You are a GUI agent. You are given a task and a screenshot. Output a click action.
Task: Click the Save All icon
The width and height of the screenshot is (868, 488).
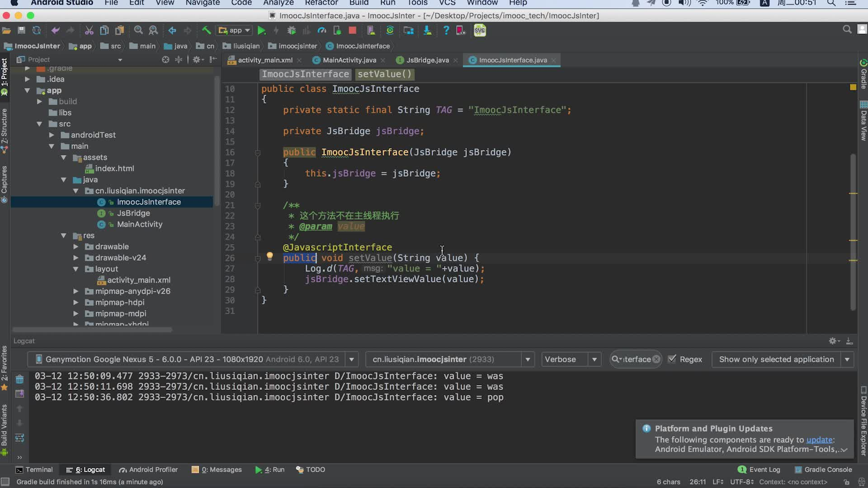click(x=21, y=31)
